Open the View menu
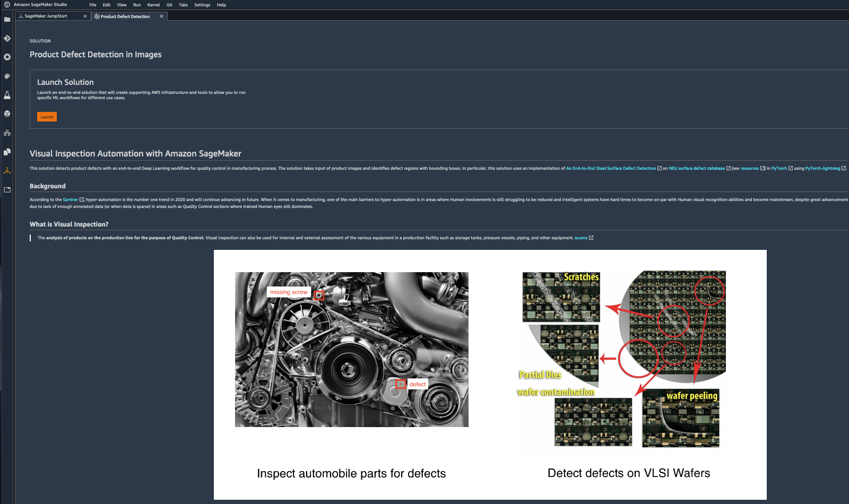849x504 pixels. (122, 5)
